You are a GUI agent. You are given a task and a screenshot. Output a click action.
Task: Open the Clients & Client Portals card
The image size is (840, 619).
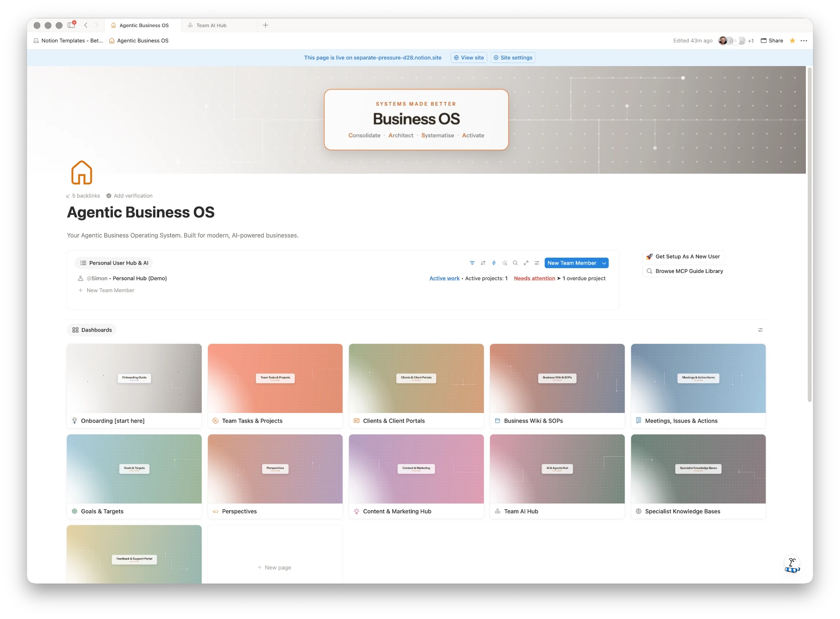click(x=416, y=386)
